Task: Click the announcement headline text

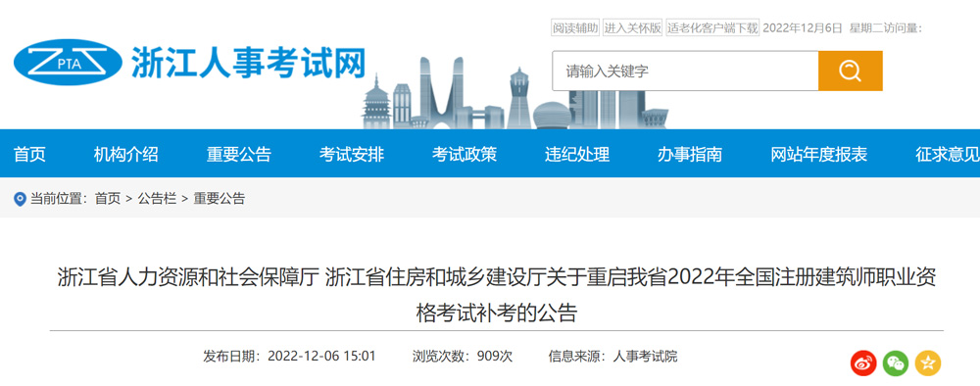Action: coord(497,295)
